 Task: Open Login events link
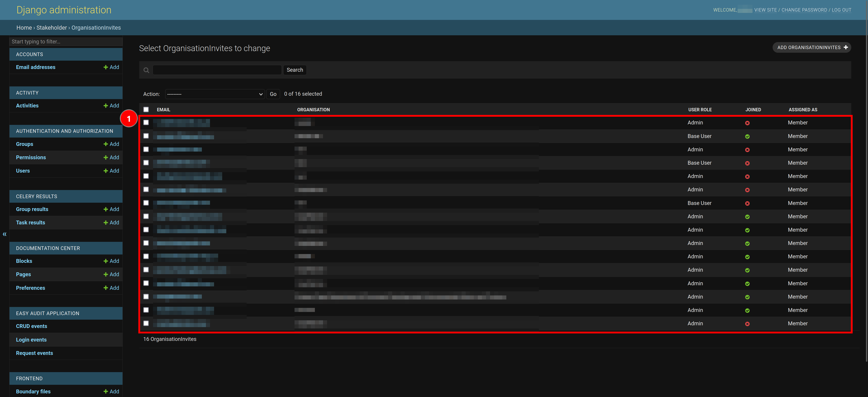point(31,340)
